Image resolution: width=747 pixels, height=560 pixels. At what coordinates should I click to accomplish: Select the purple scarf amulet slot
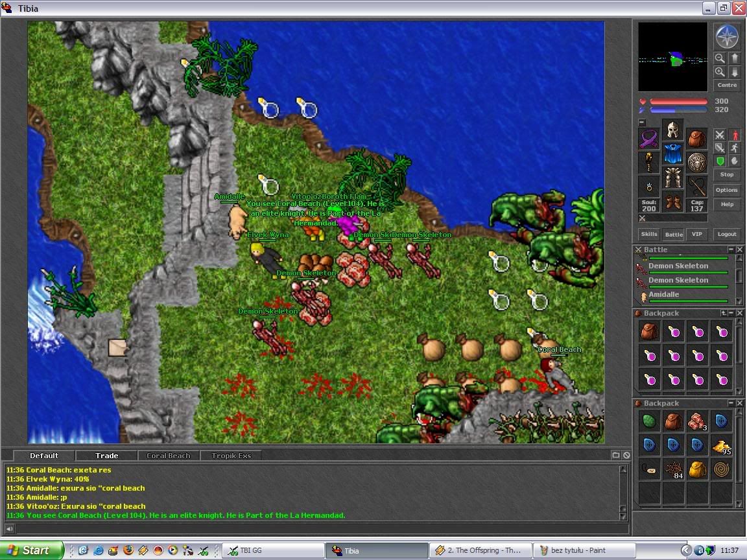click(649, 139)
